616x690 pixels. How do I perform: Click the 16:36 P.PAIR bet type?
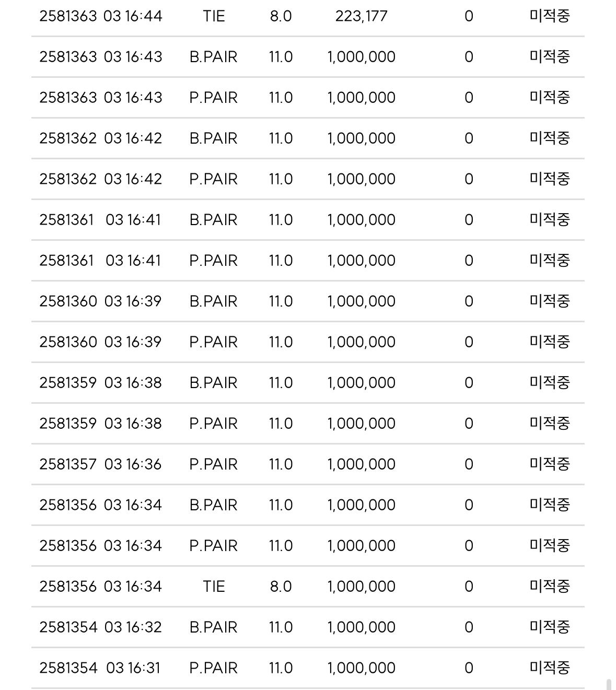(x=213, y=464)
